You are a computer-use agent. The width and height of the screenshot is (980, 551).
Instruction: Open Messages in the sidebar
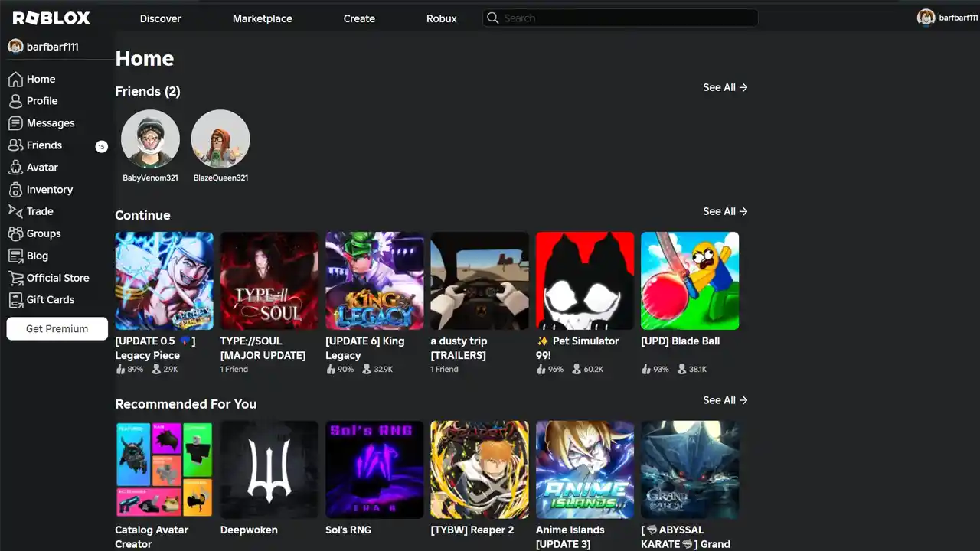[x=50, y=122]
